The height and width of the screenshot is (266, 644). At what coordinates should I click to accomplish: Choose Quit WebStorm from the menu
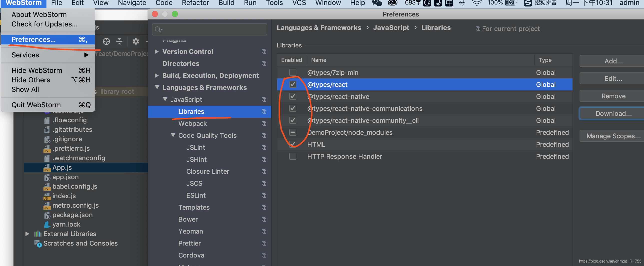[x=48, y=105]
